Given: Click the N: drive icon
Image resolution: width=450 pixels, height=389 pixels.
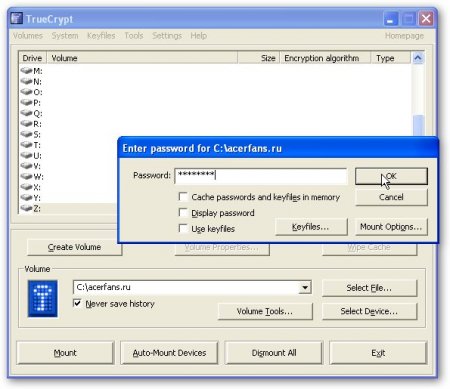Looking at the screenshot, I should pos(26,81).
